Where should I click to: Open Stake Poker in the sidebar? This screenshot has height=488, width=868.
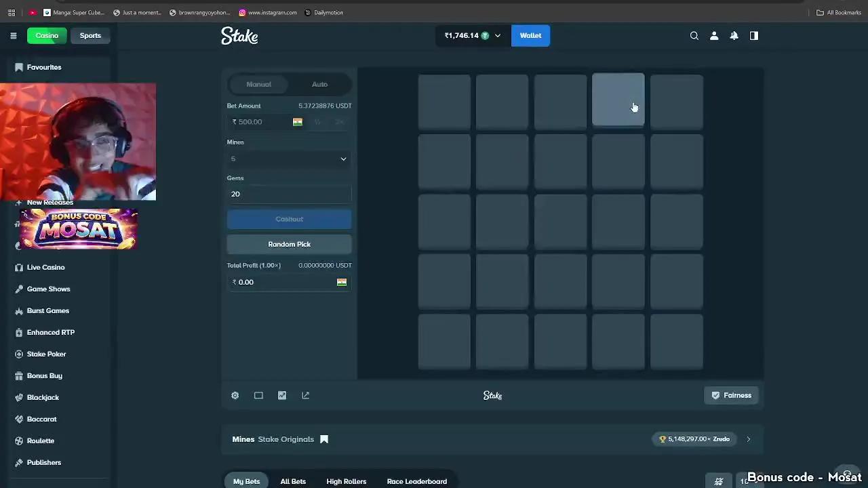(46, 354)
